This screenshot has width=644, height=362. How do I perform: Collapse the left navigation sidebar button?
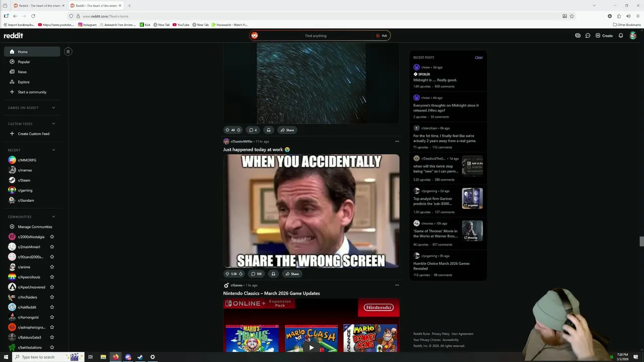(x=68, y=51)
